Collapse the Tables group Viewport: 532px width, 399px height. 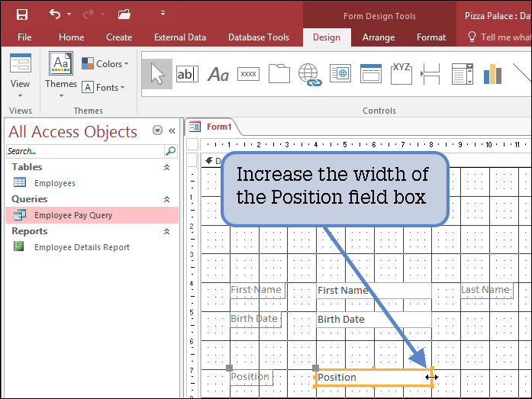click(x=166, y=167)
